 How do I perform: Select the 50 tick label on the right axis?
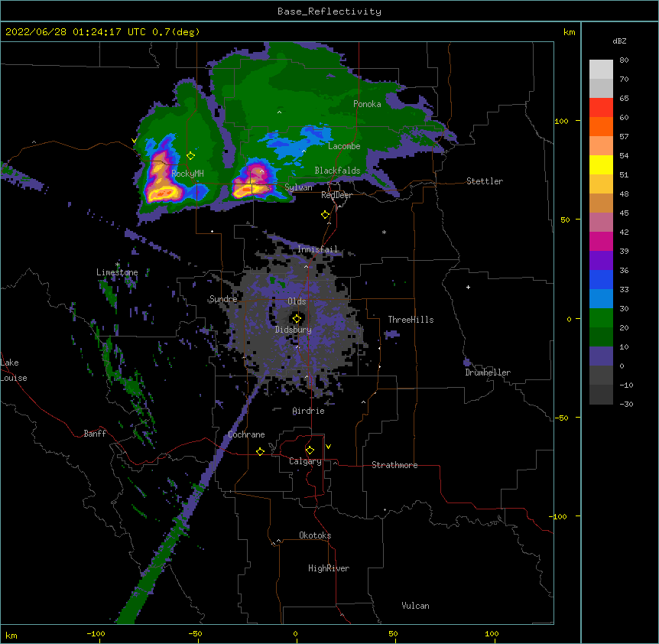pyautogui.click(x=565, y=220)
